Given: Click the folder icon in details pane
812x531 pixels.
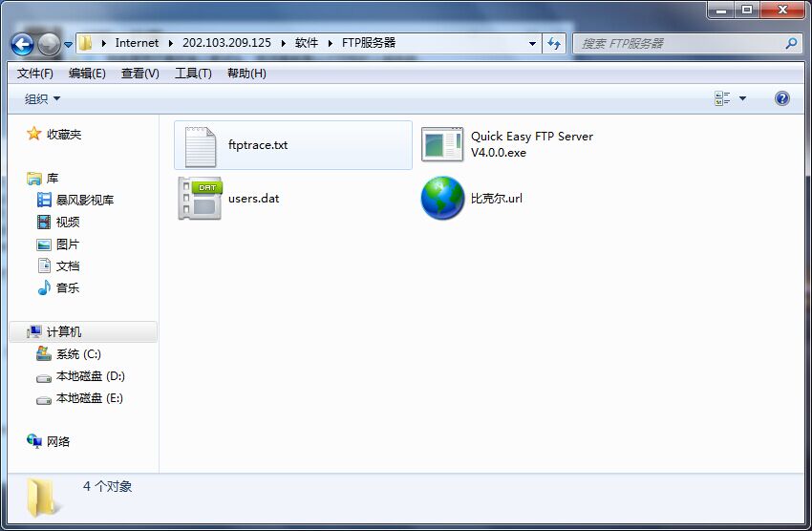Looking at the screenshot, I should [43, 498].
